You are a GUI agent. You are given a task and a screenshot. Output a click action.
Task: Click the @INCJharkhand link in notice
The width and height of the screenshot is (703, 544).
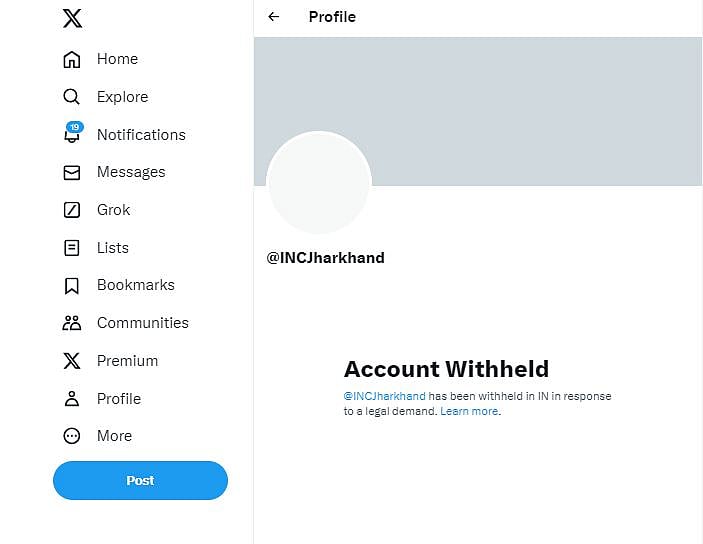pyautogui.click(x=385, y=396)
